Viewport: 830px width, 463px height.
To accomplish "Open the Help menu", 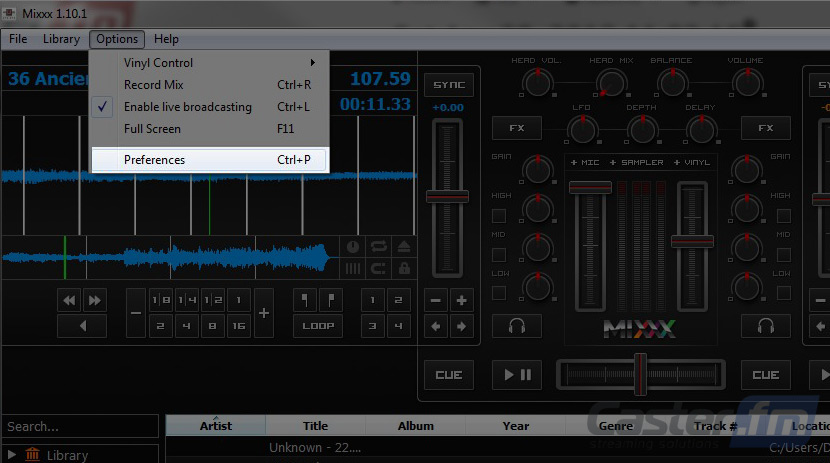I will pos(166,39).
